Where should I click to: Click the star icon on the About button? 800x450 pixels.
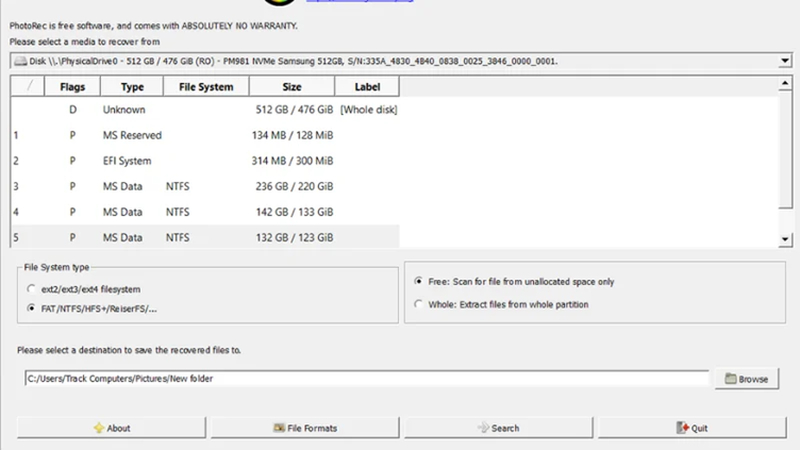[99, 428]
